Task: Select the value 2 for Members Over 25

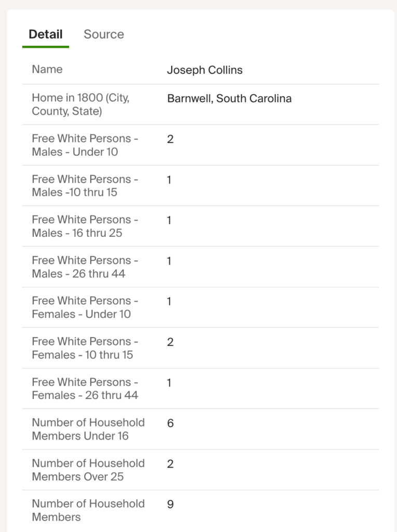Action: coord(169,463)
